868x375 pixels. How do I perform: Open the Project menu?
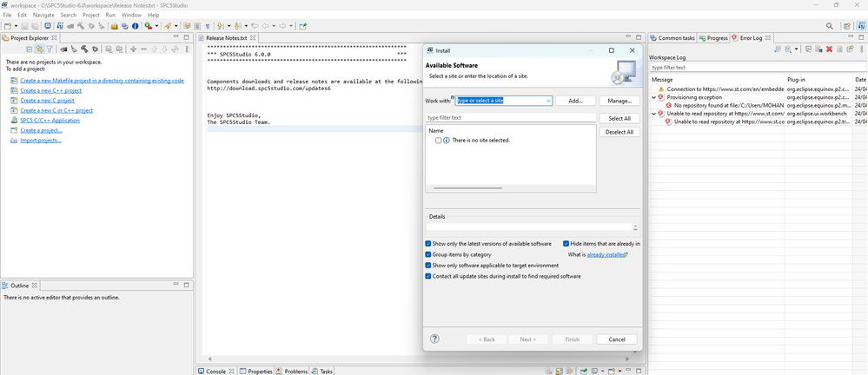click(91, 15)
